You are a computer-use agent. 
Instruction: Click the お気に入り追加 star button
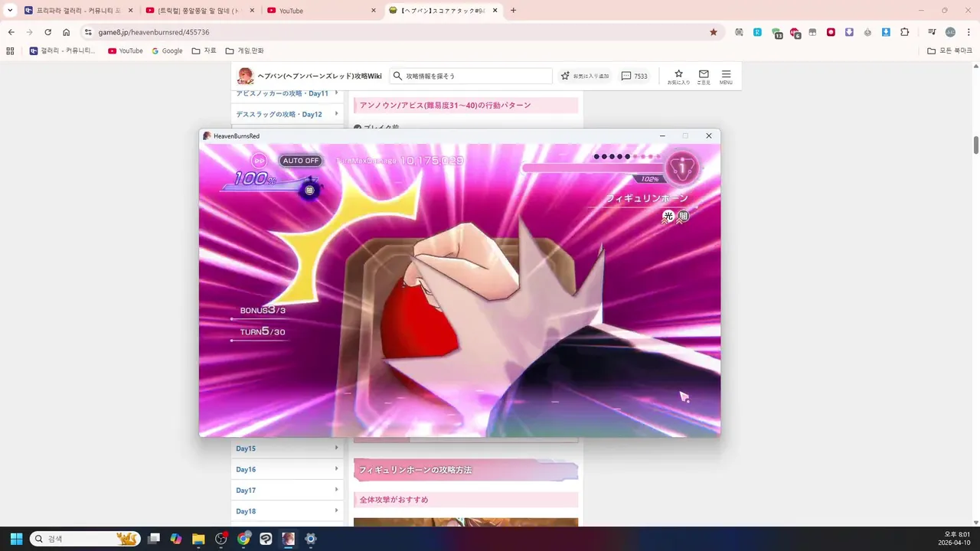(585, 76)
